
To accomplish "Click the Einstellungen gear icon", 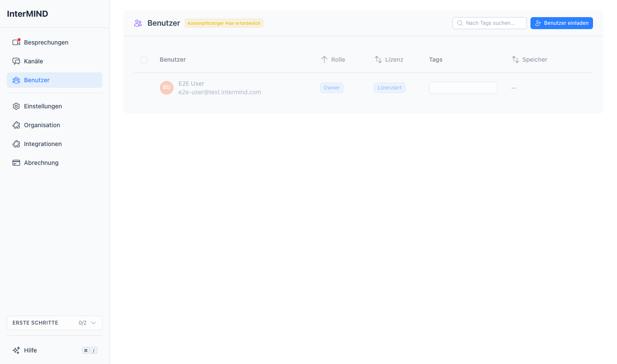I will pyautogui.click(x=16, y=106).
